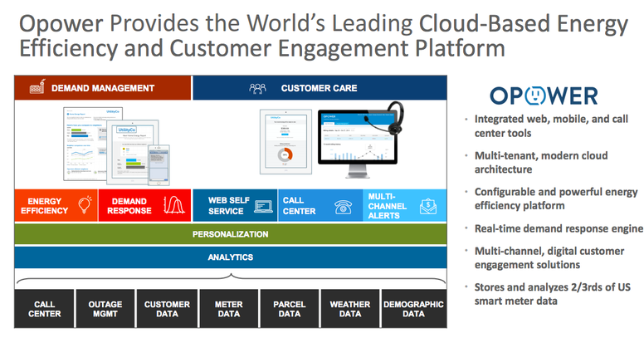
Task: Click the bell curve icon in Demand Response
Action: pyautogui.click(x=174, y=205)
